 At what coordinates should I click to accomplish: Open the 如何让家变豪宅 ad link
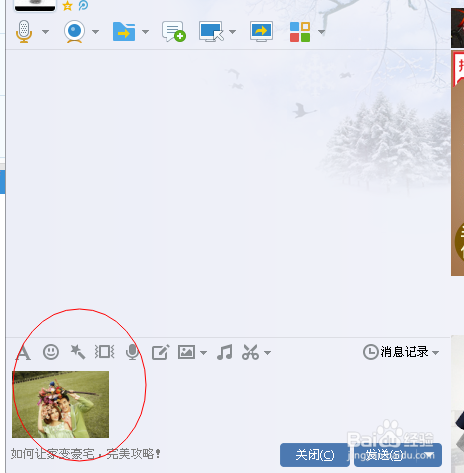point(86,454)
